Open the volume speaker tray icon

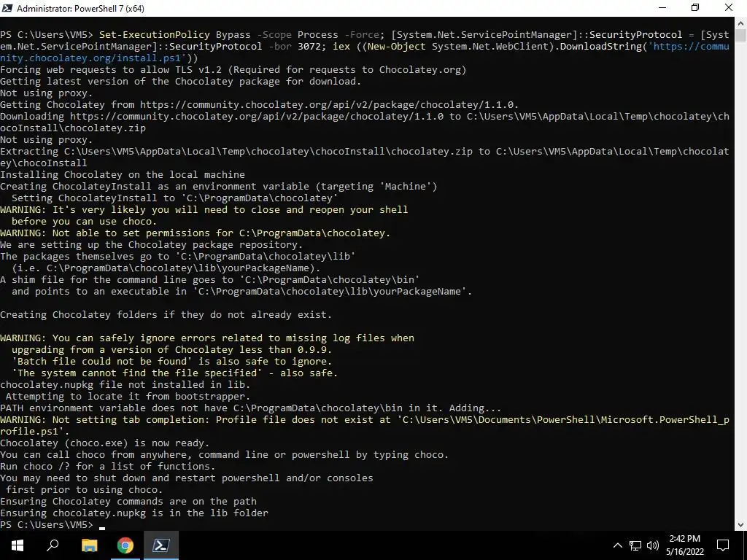tap(653, 545)
